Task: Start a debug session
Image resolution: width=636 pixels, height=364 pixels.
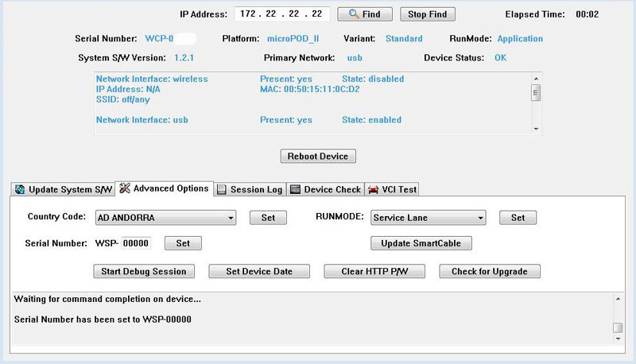Action: pyautogui.click(x=144, y=271)
